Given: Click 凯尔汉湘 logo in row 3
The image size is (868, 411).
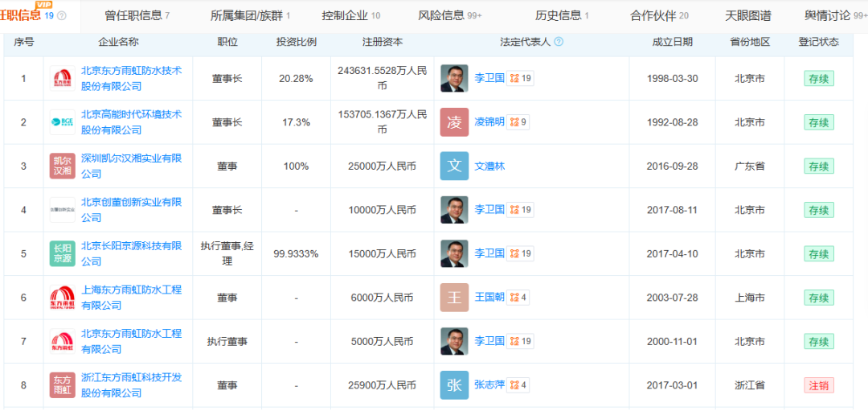Looking at the screenshot, I should 62,166.
